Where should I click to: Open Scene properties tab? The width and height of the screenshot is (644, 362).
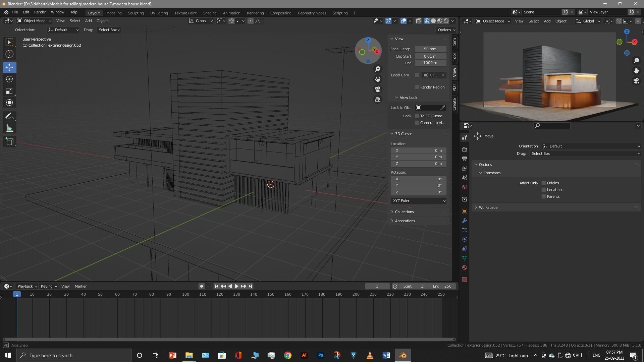point(465,177)
